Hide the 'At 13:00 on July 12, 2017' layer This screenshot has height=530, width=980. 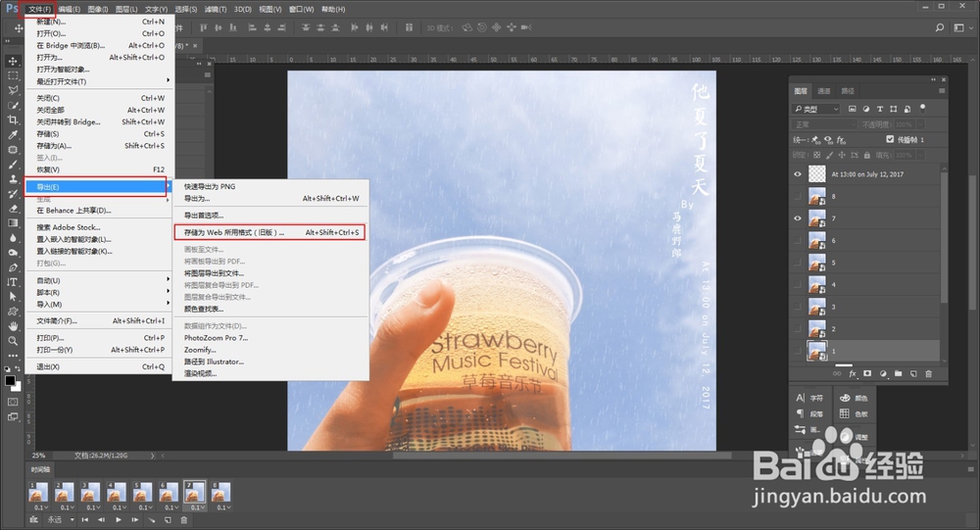(x=798, y=174)
